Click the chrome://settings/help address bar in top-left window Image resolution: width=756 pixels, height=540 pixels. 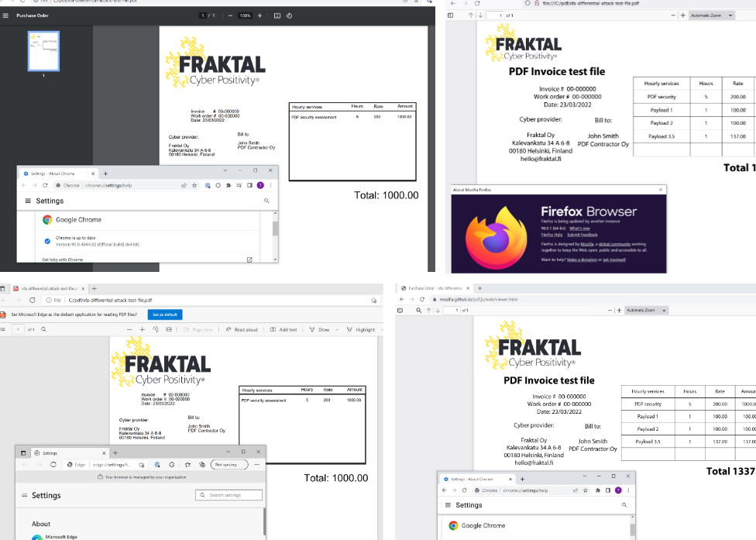(115, 185)
